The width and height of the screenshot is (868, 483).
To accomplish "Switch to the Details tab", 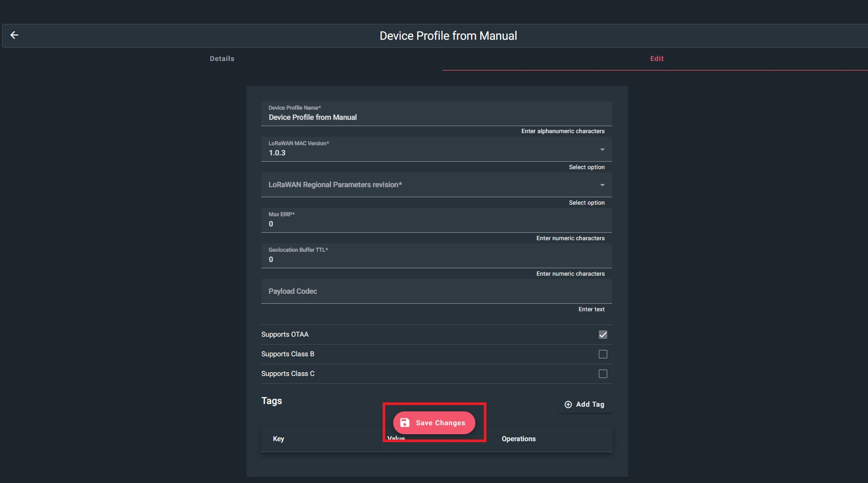I will click(222, 58).
